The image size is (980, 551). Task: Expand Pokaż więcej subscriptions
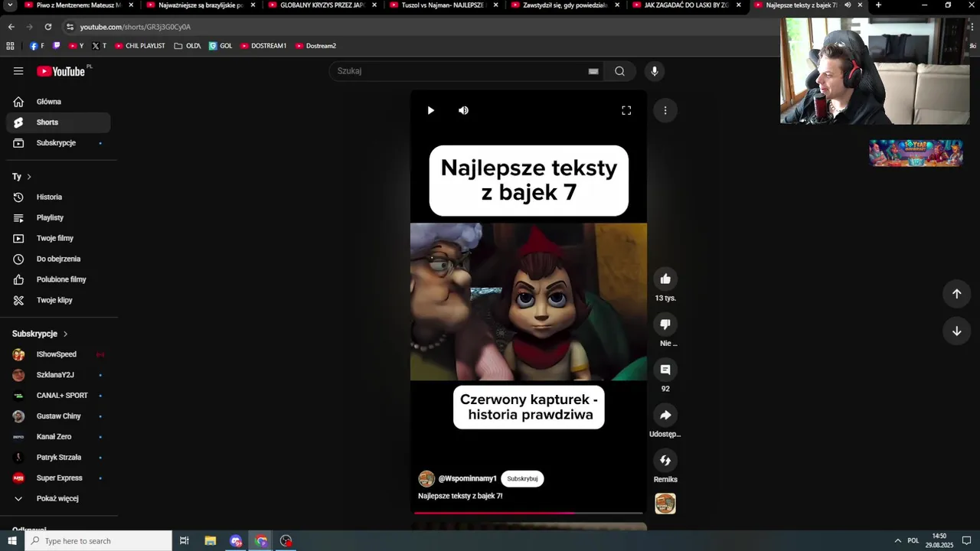58,499
